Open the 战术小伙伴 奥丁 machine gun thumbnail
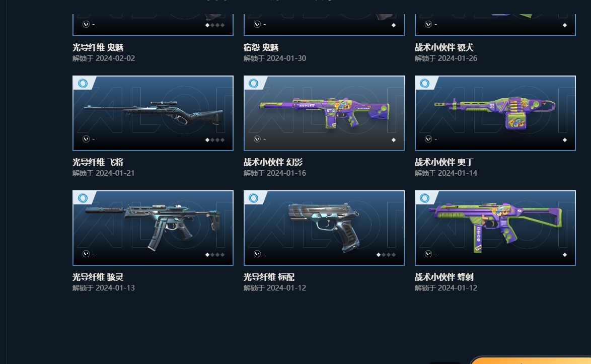The height and width of the screenshot is (364, 591). tap(495, 113)
